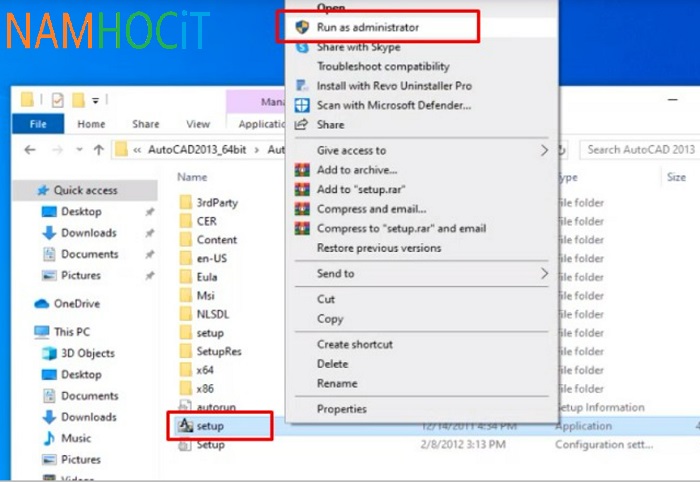Open Music under This PC
Viewport: 700px width, 482px height.
tap(76, 438)
